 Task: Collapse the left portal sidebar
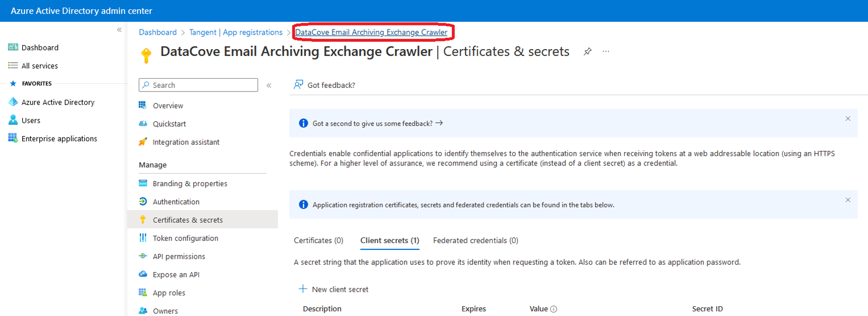click(x=119, y=30)
